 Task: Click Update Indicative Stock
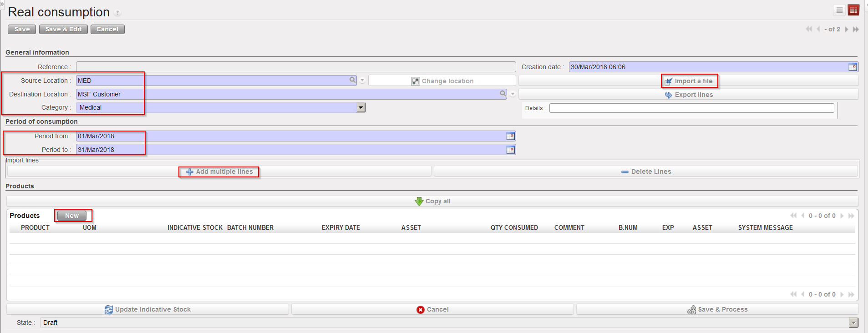(x=147, y=309)
